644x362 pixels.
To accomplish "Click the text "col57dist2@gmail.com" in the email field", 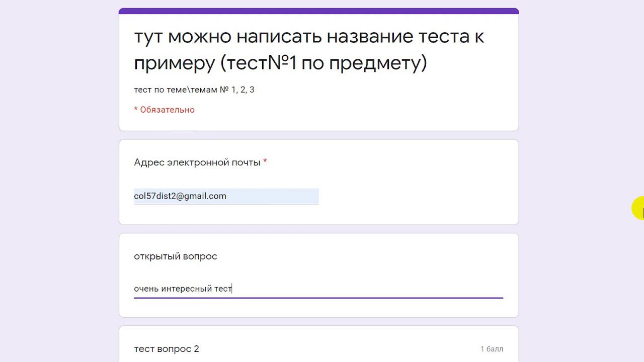I will 180,196.
